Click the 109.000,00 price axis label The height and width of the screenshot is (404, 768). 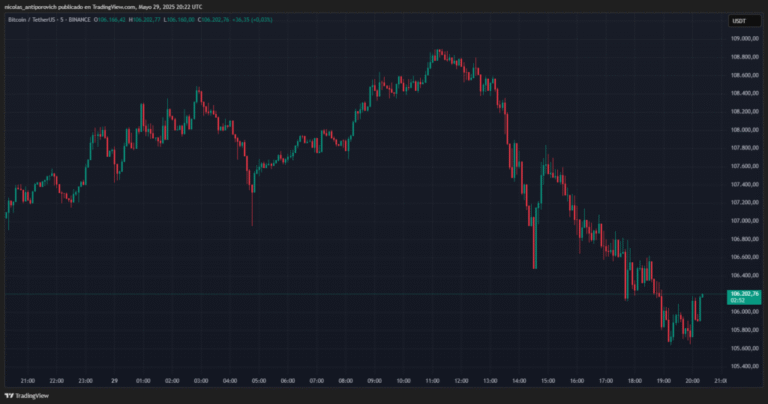tap(744, 39)
